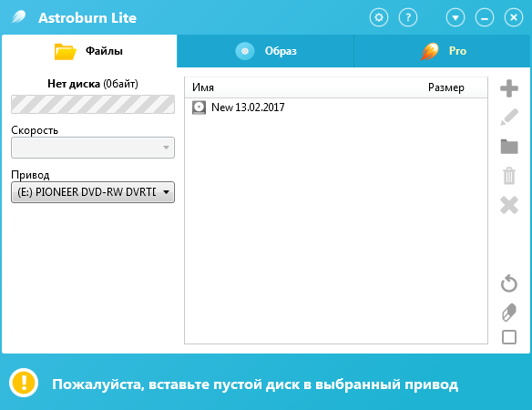Image resolution: width=532 pixels, height=410 pixels.
Task: Click the insert empty disc status message
Action: click(x=255, y=384)
